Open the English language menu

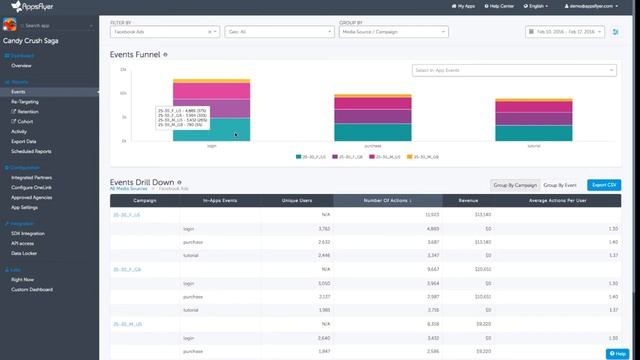point(536,6)
